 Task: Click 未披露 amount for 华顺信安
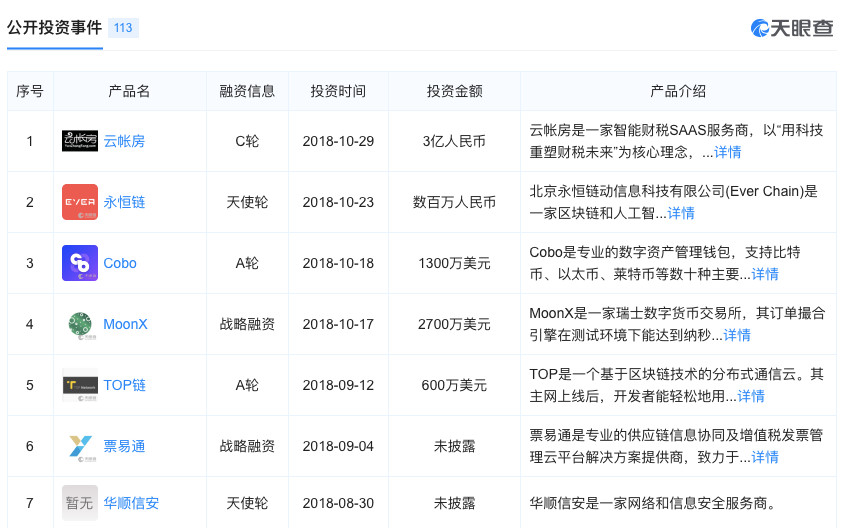pos(454,503)
